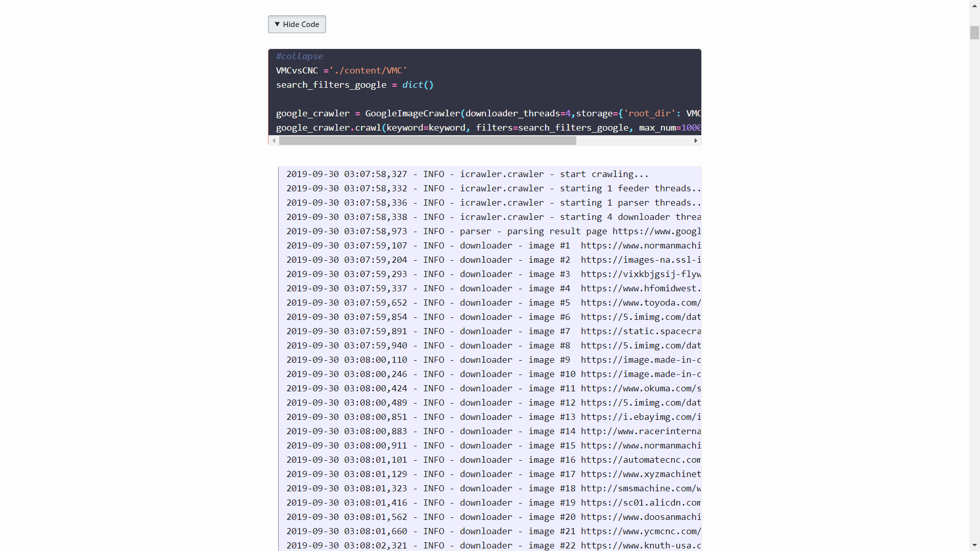Open the https://i.ebayimg.com/ URL for image #13
The image size is (980, 551).
pyautogui.click(x=641, y=417)
